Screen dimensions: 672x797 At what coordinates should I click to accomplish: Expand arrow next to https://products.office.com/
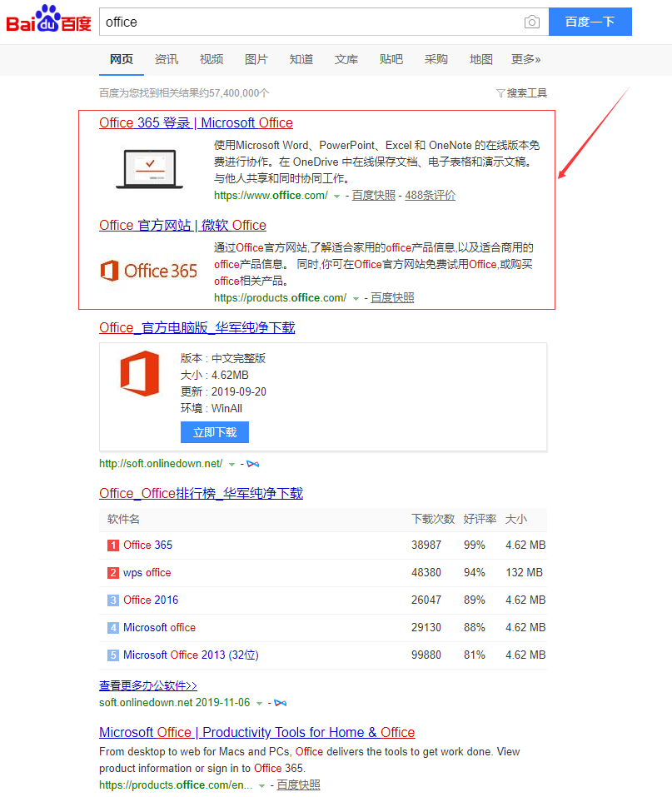tap(356, 299)
